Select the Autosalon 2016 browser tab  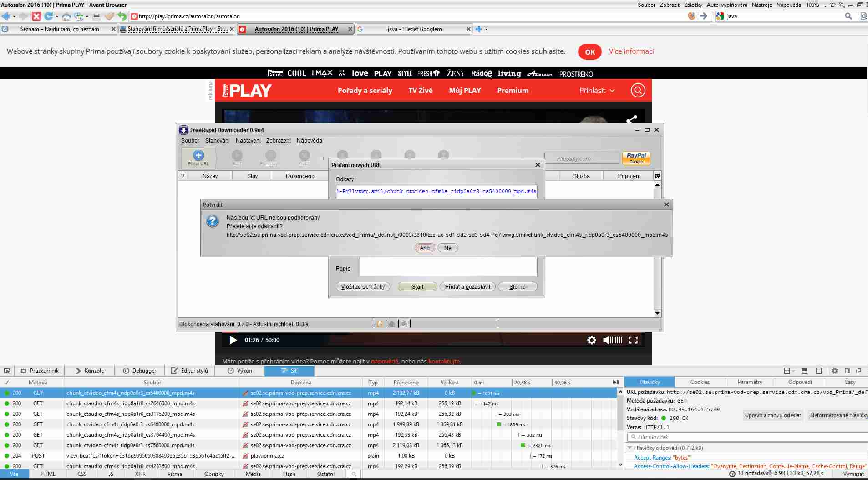point(296,29)
